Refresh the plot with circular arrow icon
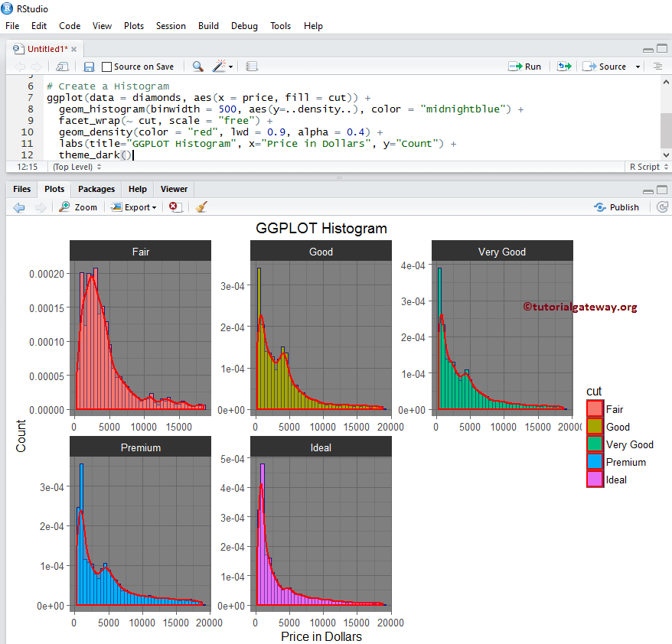The image size is (672, 644). [x=663, y=207]
